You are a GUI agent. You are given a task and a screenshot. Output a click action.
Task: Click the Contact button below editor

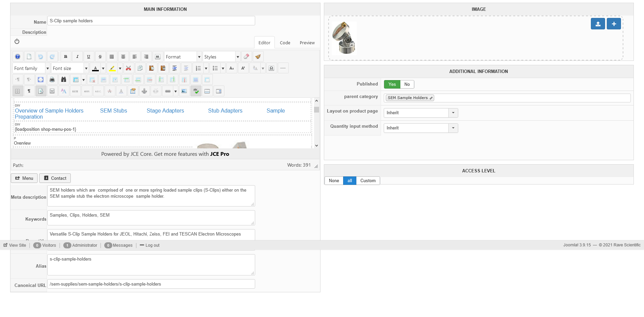coord(55,178)
